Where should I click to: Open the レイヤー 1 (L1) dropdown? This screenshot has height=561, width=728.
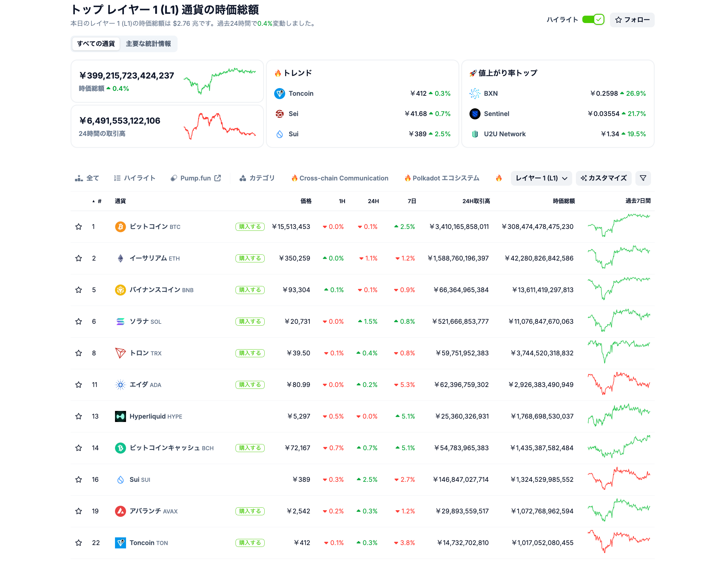coord(541,178)
